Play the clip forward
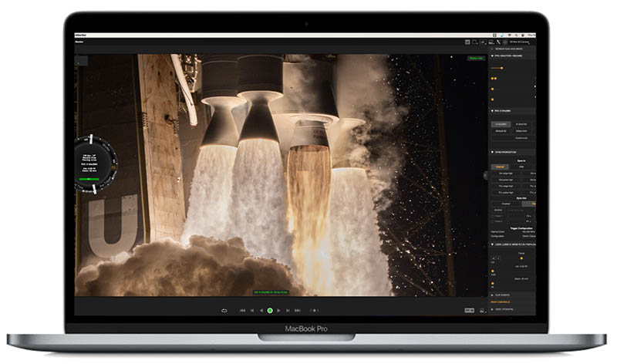Image resolution: width=617 pixels, height=364 pixels. point(278,311)
